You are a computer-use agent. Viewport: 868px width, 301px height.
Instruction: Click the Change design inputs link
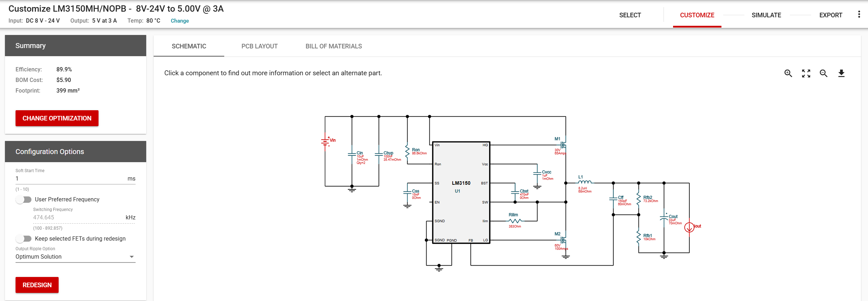180,21
